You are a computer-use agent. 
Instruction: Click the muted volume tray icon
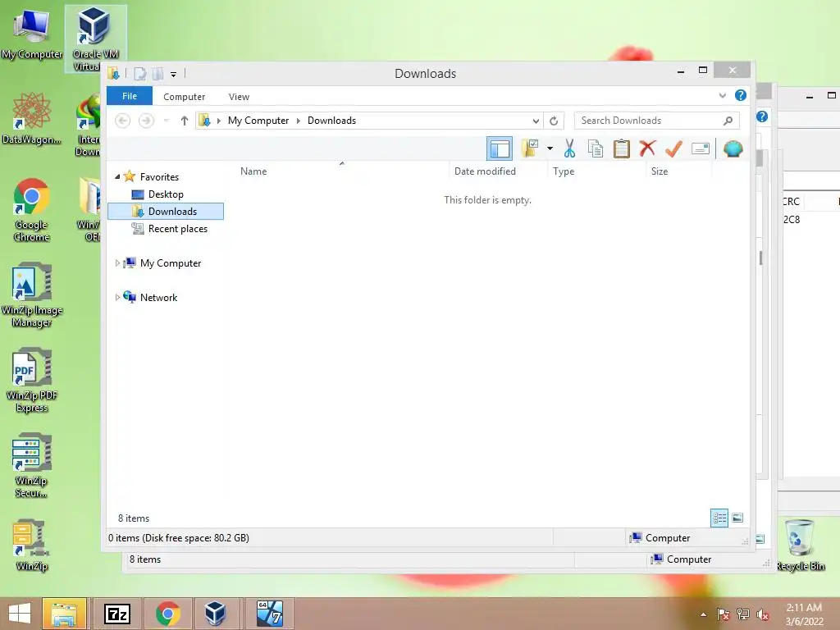(762, 614)
